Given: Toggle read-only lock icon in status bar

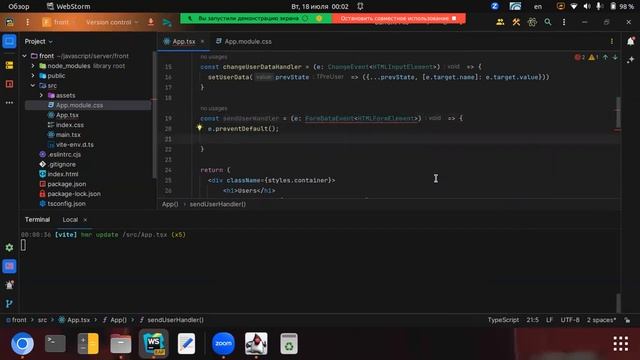Looking at the screenshot, I should [627, 320].
